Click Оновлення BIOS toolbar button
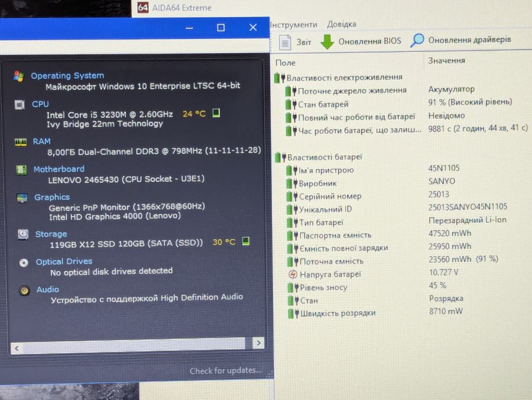The width and height of the screenshot is (532, 400). [x=361, y=42]
